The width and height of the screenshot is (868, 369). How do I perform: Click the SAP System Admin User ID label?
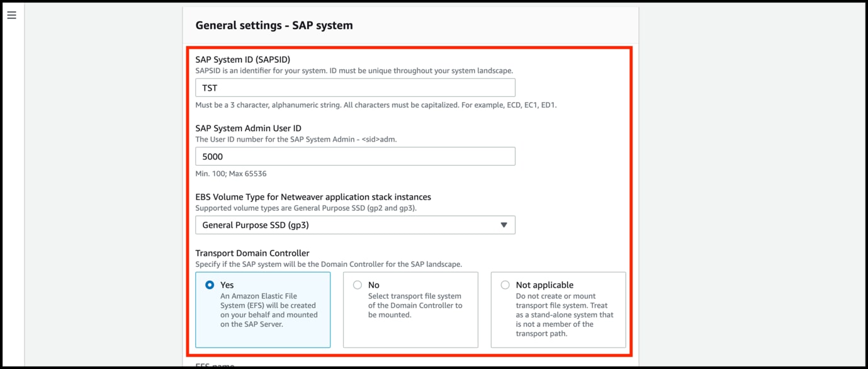pyautogui.click(x=248, y=128)
